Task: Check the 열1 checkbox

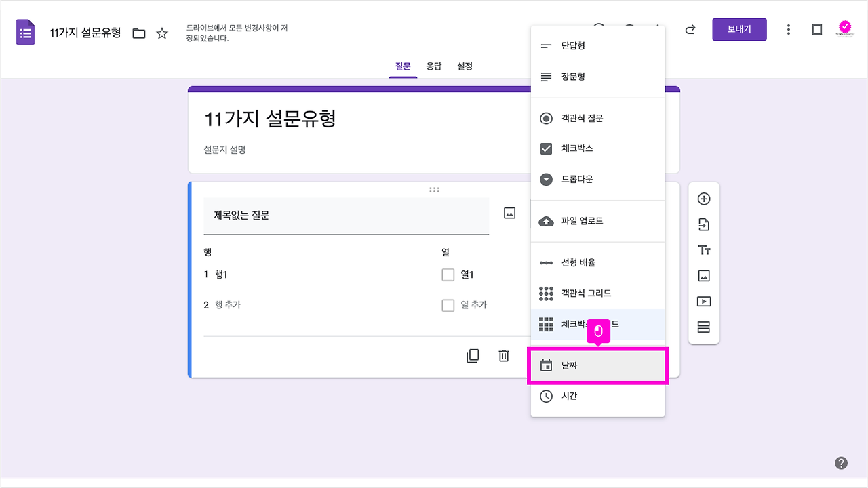Action: (448, 274)
